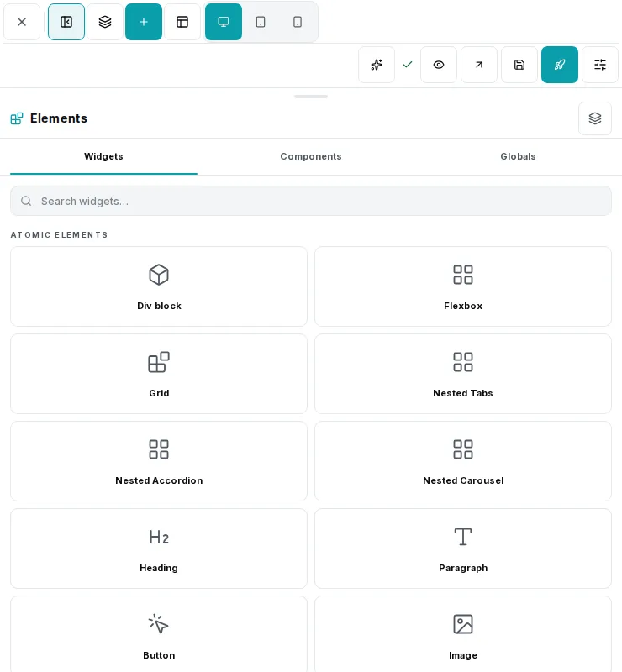
Task: Switch to desktop device view
Action: coord(224,22)
